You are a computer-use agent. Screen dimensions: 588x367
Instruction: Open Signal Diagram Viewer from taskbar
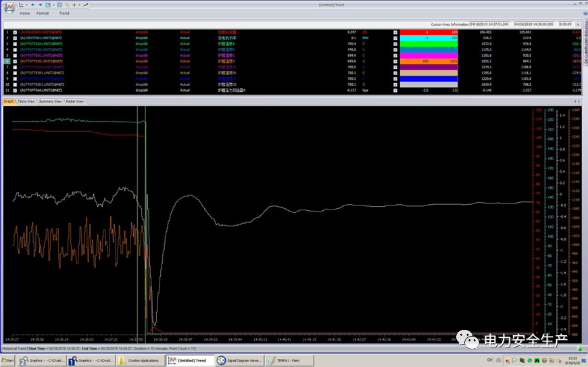click(x=239, y=360)
